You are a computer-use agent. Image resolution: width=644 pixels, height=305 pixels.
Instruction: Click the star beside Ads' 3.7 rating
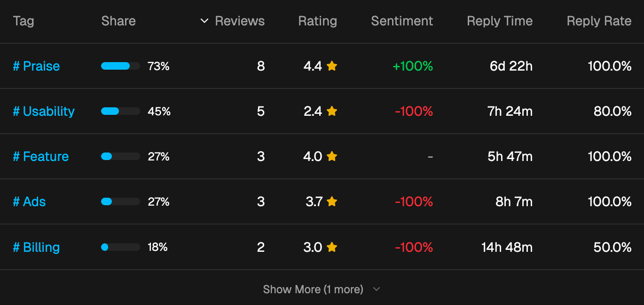[x=331, y=202]
